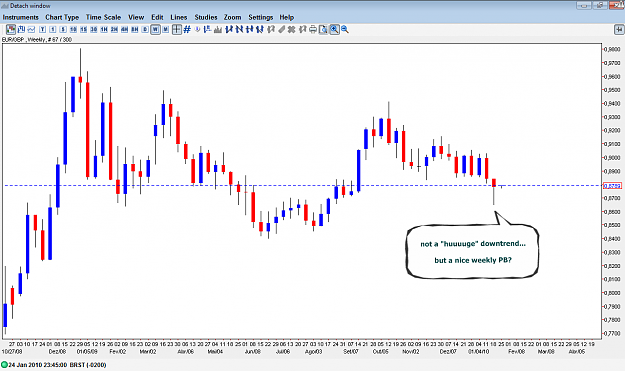
Task: Click the price levels toolbar icon
Action: [x=207, y=29]
